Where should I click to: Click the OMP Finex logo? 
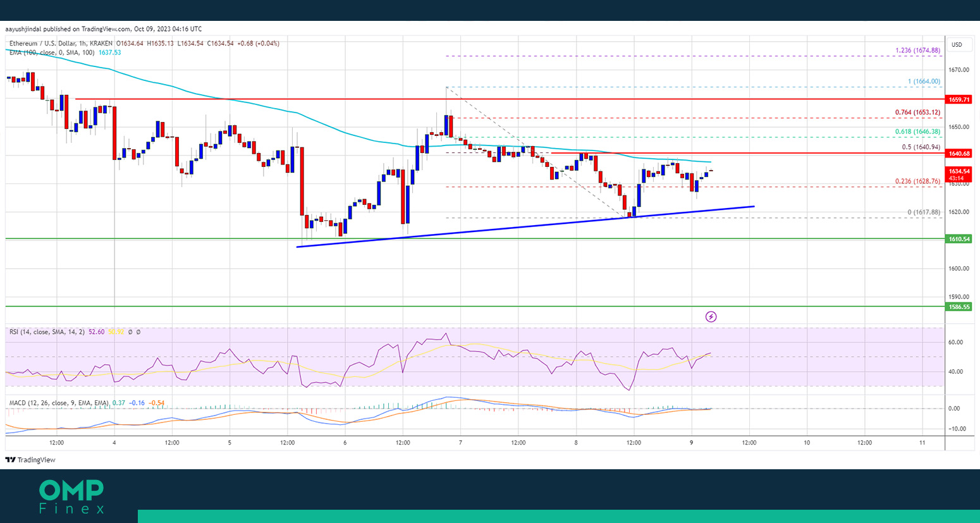[71, 496]
